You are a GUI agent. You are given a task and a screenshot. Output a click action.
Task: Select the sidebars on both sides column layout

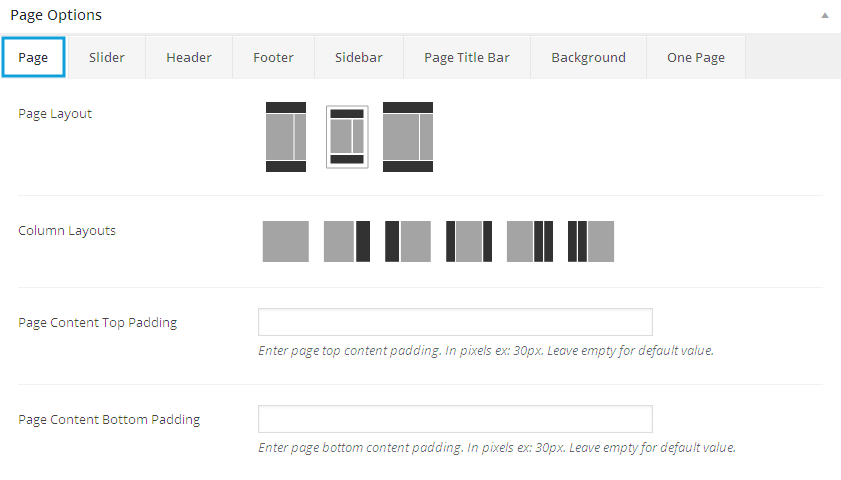469,241
